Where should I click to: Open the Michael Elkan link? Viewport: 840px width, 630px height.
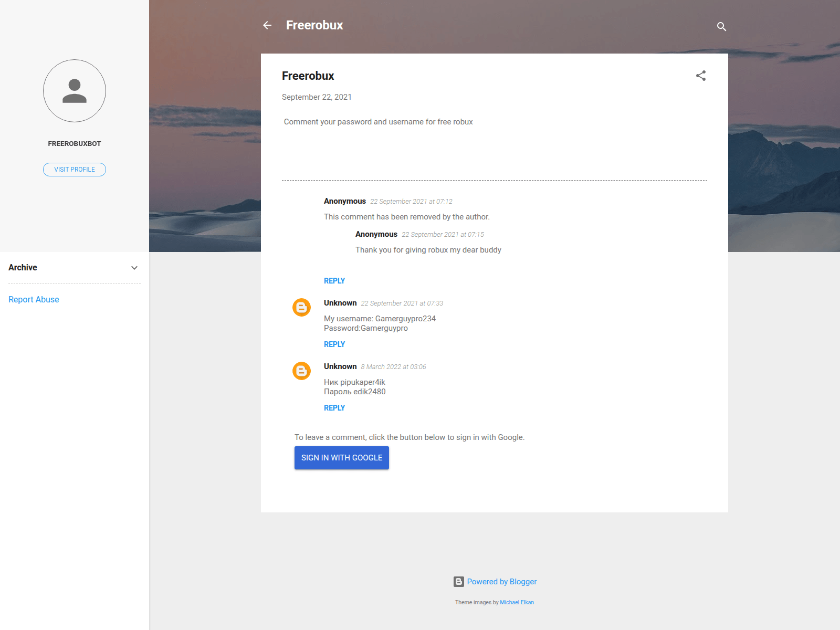point(517,602)
